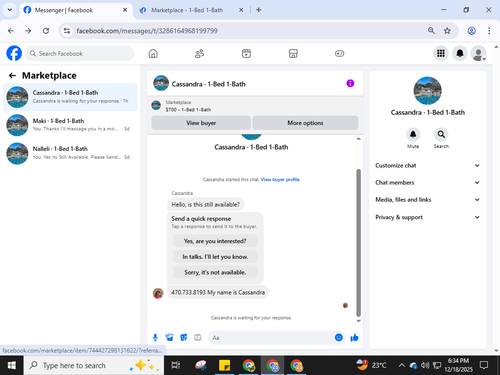Open the Facebook menu grid icon
The image size is (500, 375).
[x=441, y=53]
